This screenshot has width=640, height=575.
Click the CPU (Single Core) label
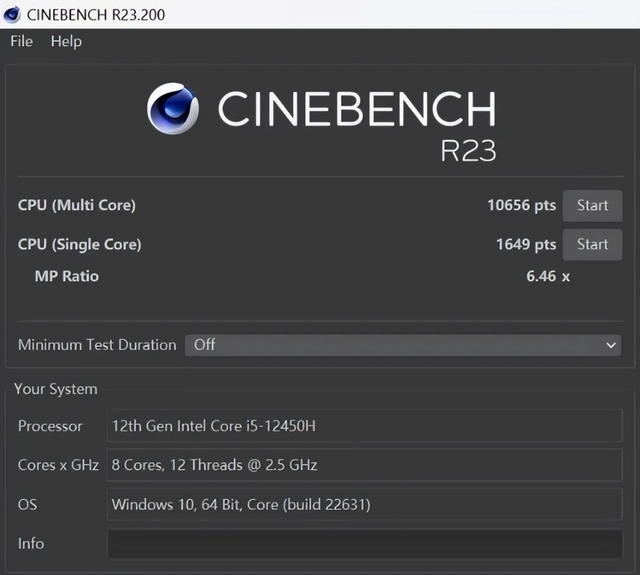[x=80, y=244]
